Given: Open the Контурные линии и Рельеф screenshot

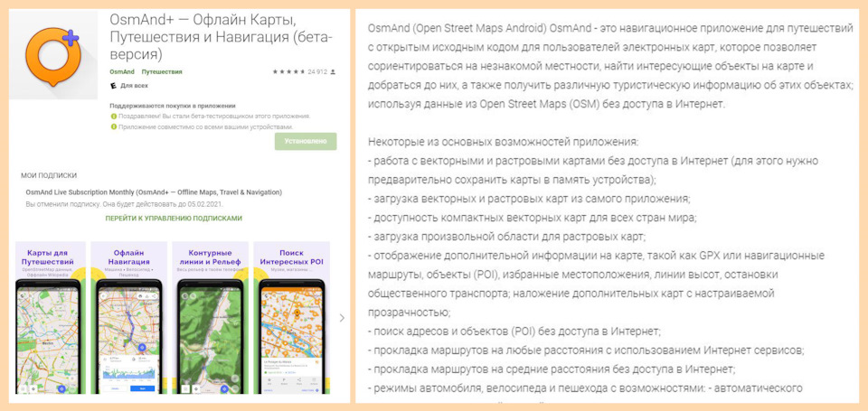Looking at the screenshot, I should coord(211,318).
